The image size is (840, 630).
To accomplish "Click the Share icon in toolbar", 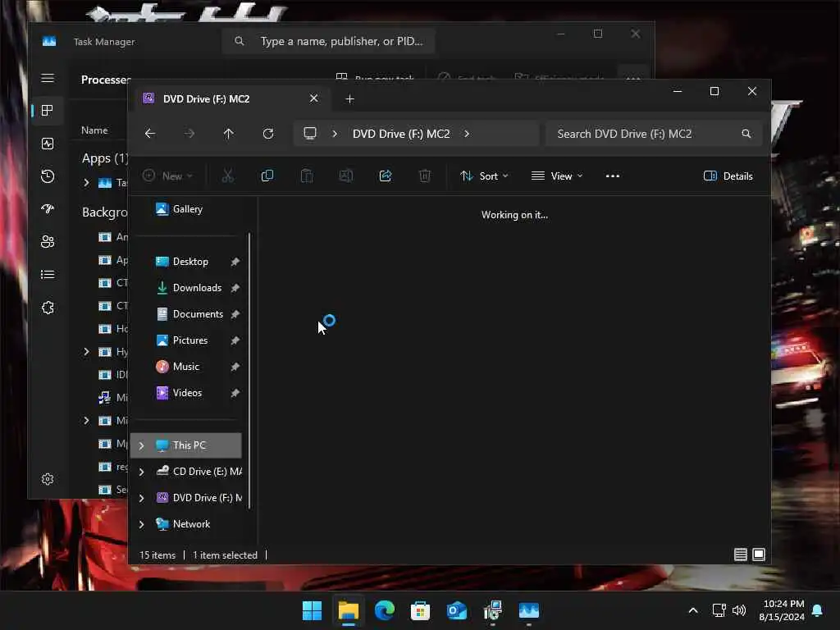I will (x=386, y=176).
